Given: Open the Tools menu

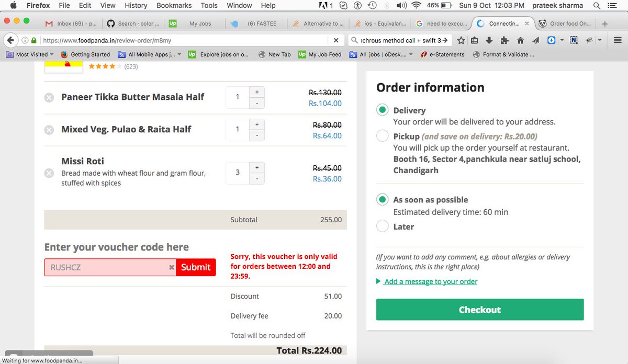Looking at the screenshot, I should pos(209,5).
